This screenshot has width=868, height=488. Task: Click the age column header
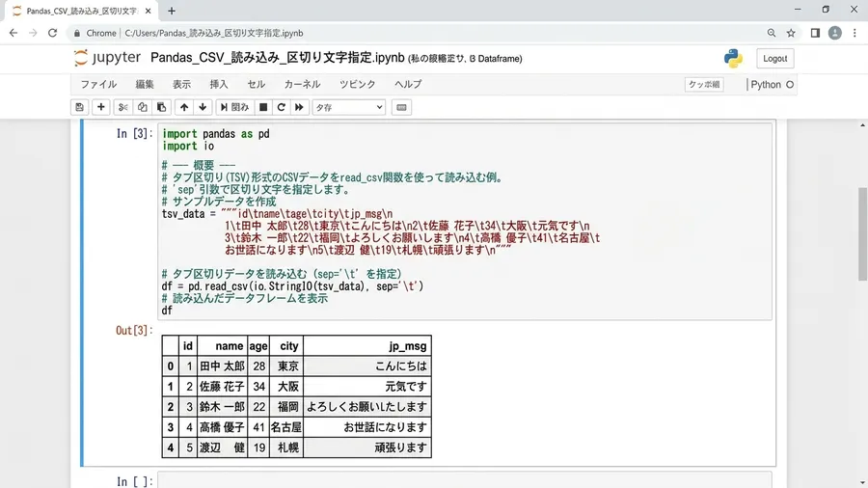[x=258, y=346]
